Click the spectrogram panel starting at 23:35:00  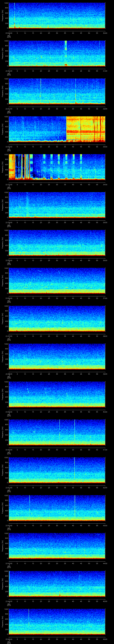click(57, 243)
